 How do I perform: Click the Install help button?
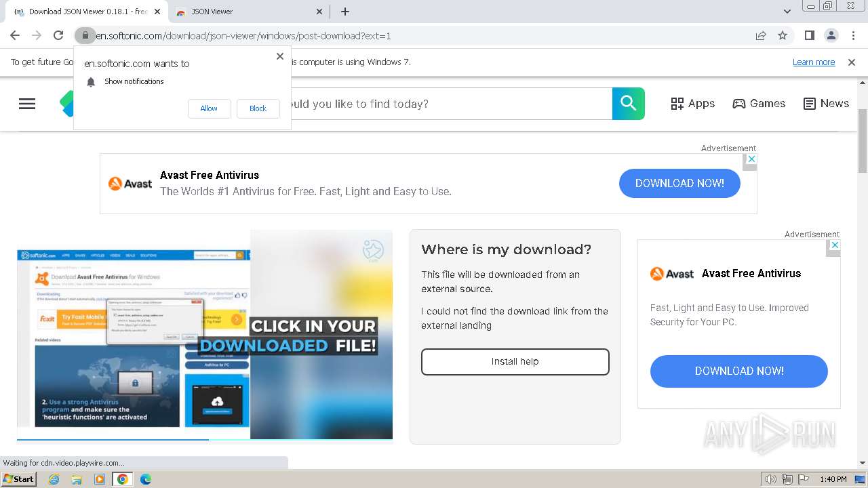(x=515, y=362)
